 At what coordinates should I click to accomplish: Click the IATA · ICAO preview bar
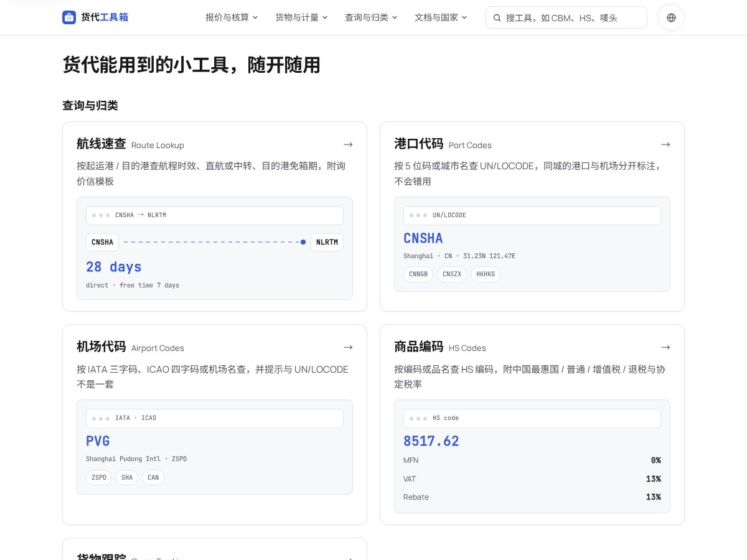215,418
